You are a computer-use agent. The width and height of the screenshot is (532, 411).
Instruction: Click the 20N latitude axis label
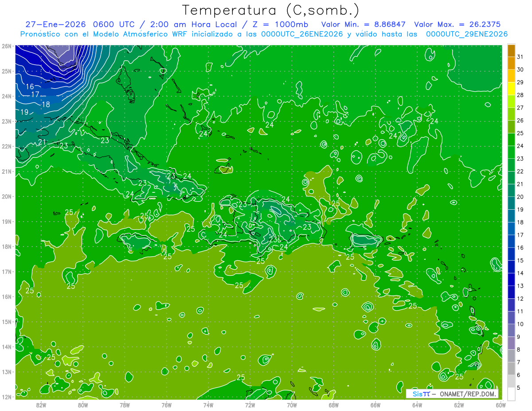click(x=6, y=196)
